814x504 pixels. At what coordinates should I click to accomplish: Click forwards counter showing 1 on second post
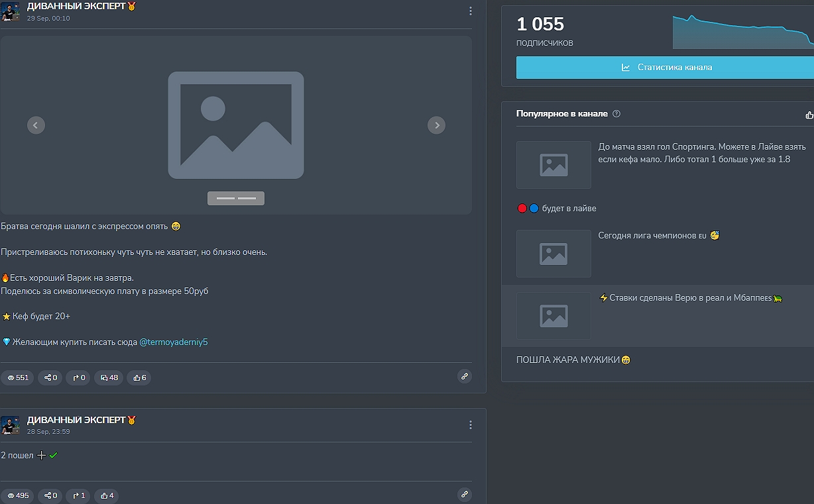tap(78, 495)
